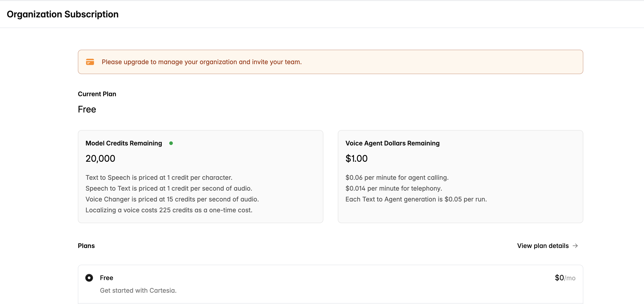Click the 20,000 credits remaining value
The width and height of the screenshot is (644, 304).
point(100,158)
